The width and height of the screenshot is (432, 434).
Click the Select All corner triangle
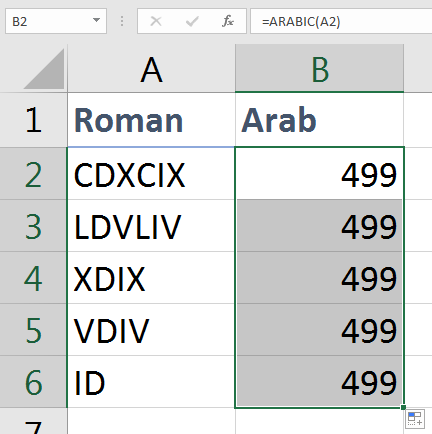44,69
